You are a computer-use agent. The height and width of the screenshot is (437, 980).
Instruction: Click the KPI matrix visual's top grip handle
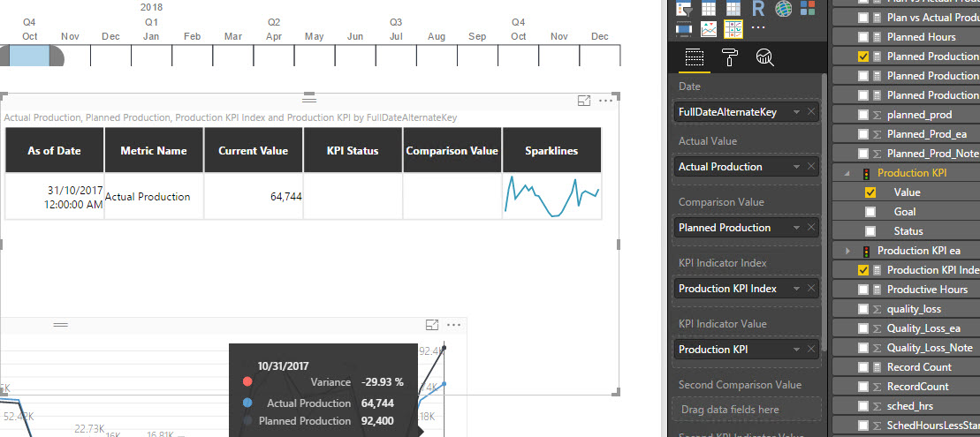coord(309,99)
